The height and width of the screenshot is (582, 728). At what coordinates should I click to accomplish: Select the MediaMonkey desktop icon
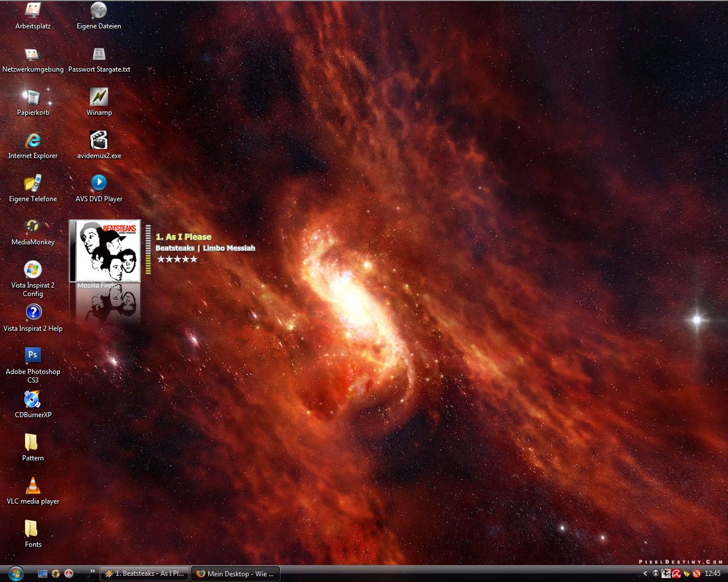[x=33, y=226]
